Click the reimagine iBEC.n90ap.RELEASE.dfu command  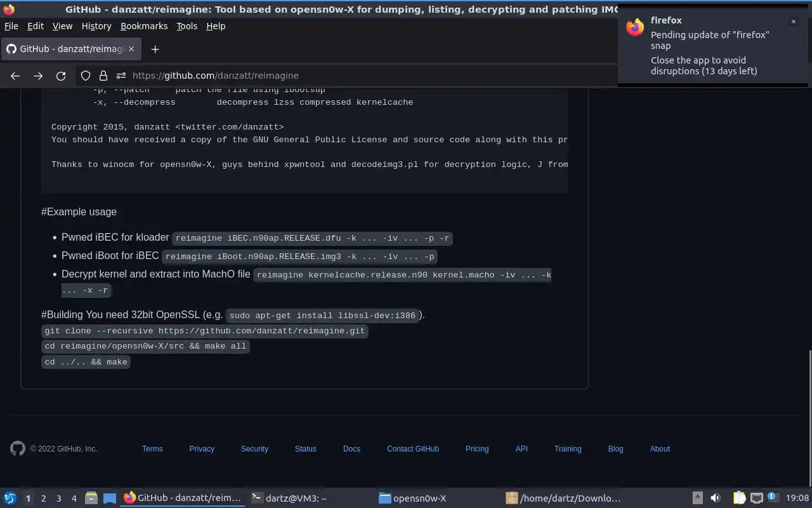click(x=312, y=239)
